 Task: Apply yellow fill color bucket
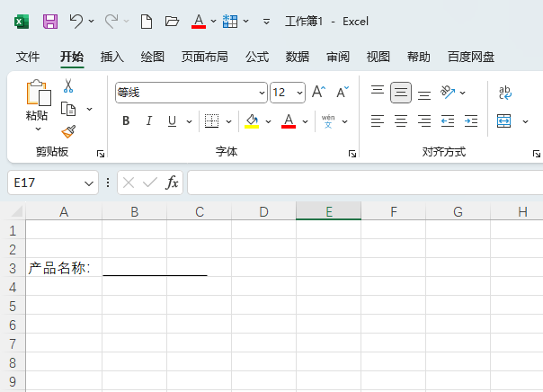pos(252,121)
